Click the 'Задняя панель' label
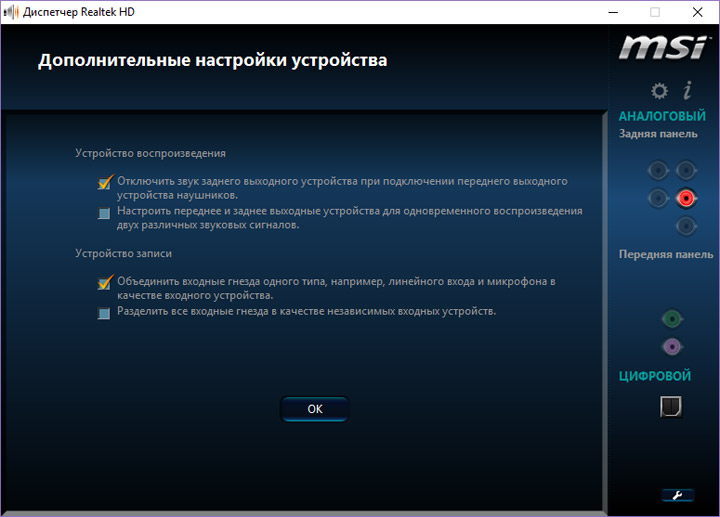The width and height of the screenshot is (720, 517). [x=658, y=134]
